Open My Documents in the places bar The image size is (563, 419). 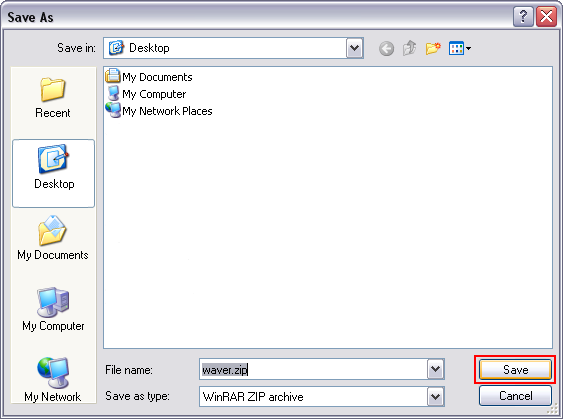tap(53, 238)
